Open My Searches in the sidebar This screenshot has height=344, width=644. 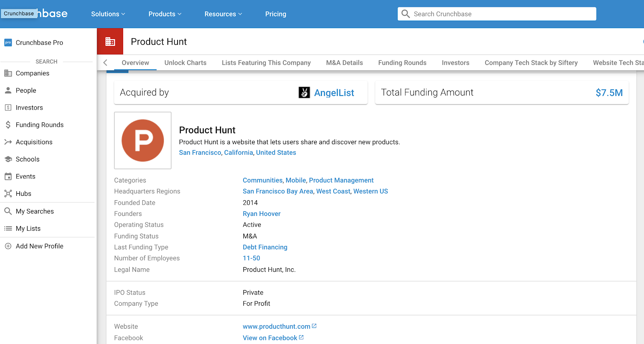[x=35, y=211]
